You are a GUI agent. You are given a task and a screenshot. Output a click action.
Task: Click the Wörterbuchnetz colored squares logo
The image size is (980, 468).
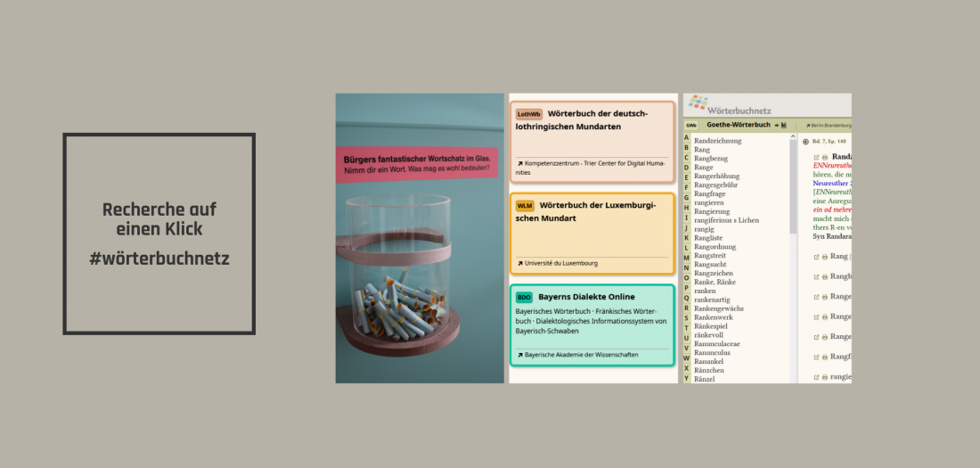coord(698,102)
